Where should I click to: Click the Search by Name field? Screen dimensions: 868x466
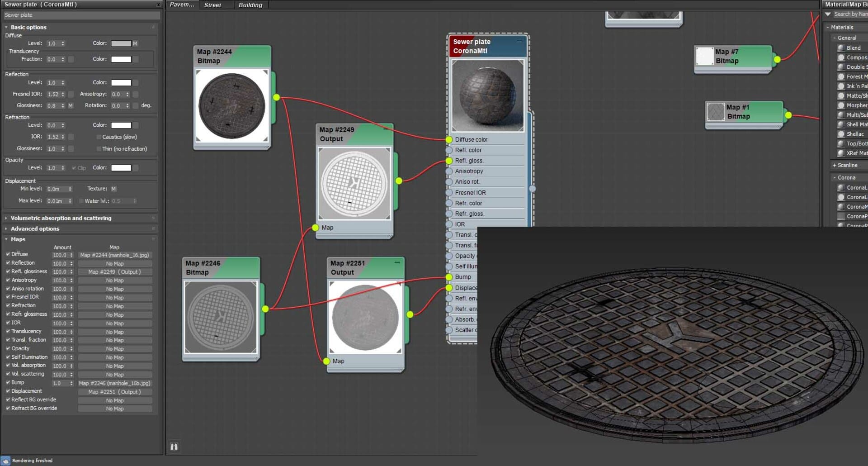tap(850, 14)
